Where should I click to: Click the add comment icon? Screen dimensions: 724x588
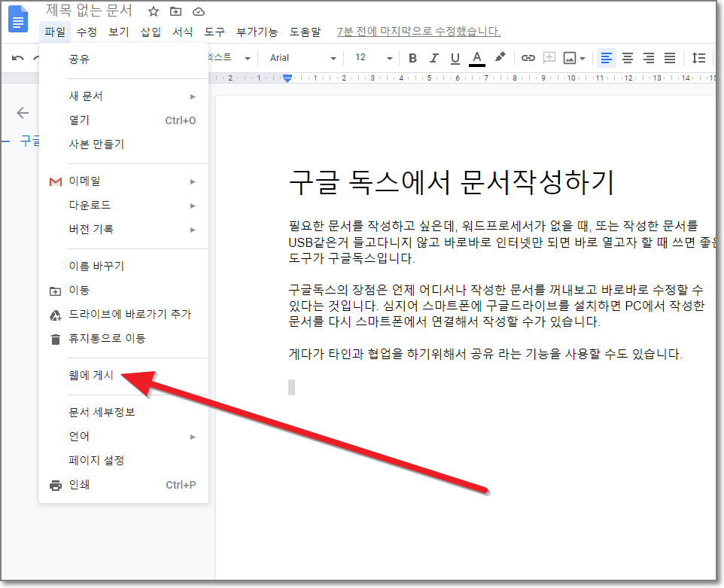pyautogui.click(x=549, y=58)
